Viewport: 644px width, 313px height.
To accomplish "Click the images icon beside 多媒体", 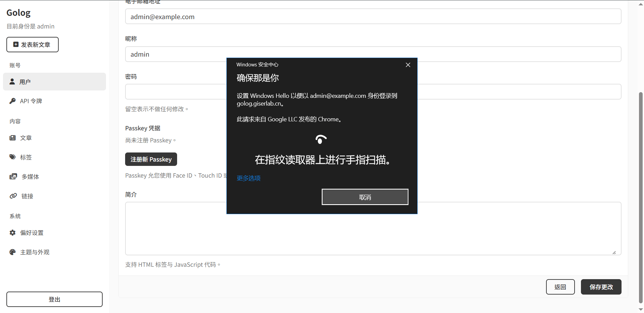I will pos(13,176).
